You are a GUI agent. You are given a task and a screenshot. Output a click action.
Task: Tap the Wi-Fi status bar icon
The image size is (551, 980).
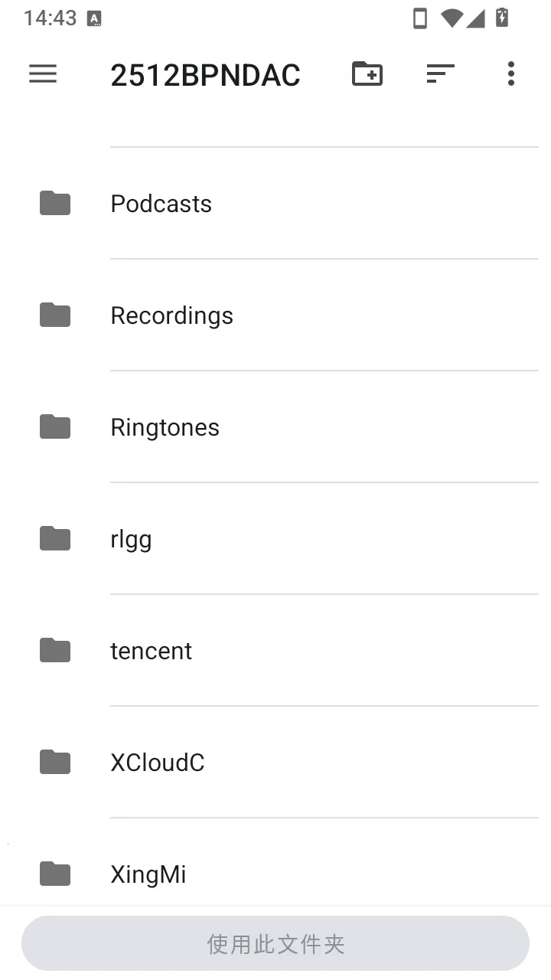tap(452, 18)
